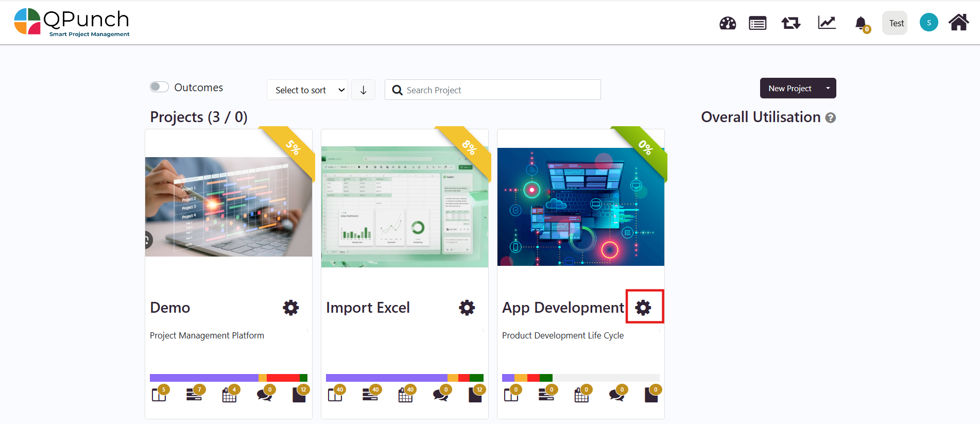Expand the Select to sort dropdown
The image size is (980, 424).
click(307, 90)
